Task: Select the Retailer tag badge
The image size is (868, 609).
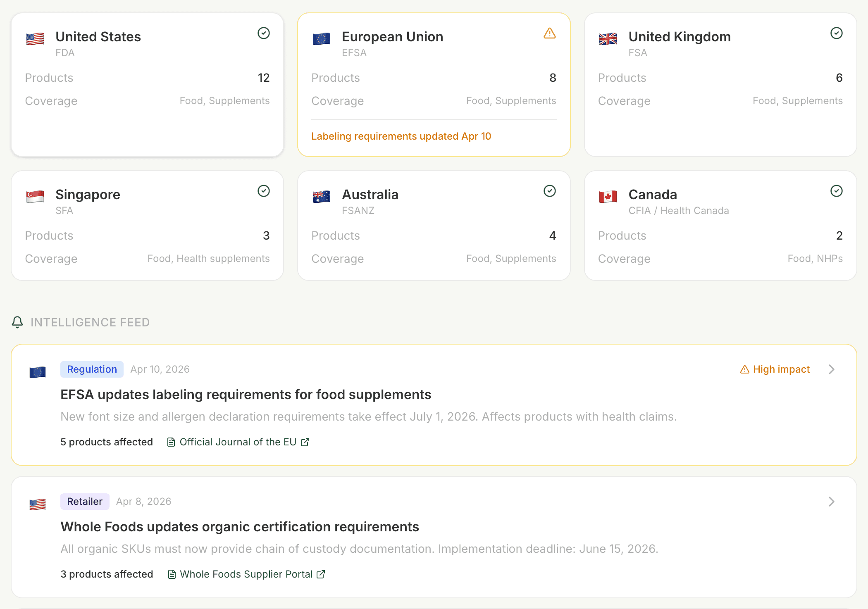Action: pos(85,502)
